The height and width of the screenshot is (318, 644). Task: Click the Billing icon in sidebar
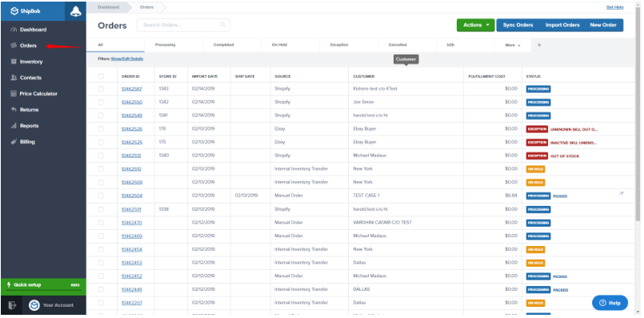tap(14, 142)
